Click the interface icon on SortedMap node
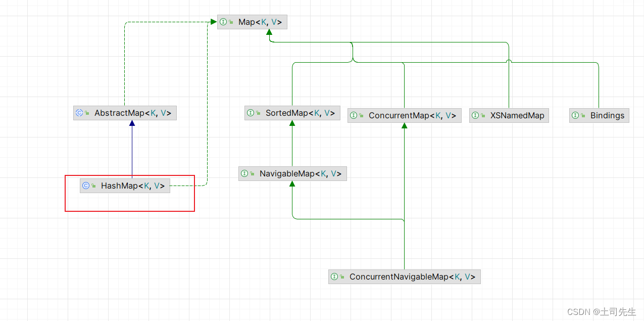The width and height of the screenshot is (644, 321). (251, 113)
